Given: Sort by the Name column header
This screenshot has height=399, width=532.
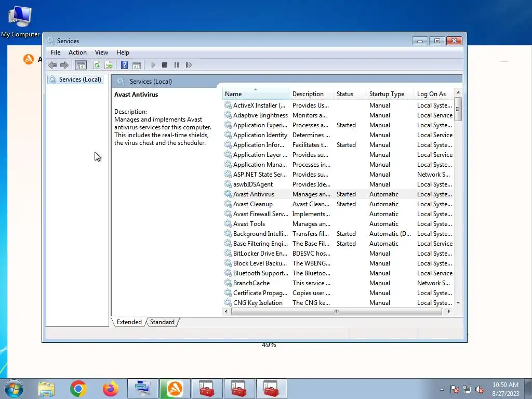Looking at the screenshot, I should pos(256,94).
